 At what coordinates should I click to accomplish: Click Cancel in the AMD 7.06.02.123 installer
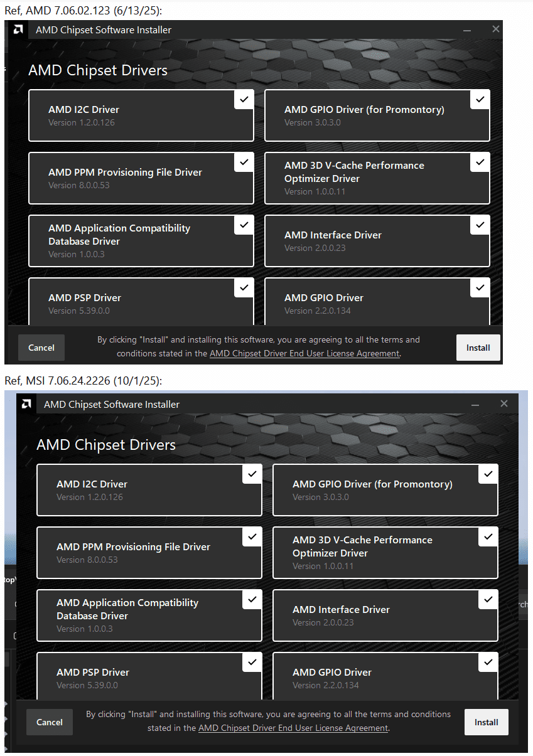(x=41, y=348)
